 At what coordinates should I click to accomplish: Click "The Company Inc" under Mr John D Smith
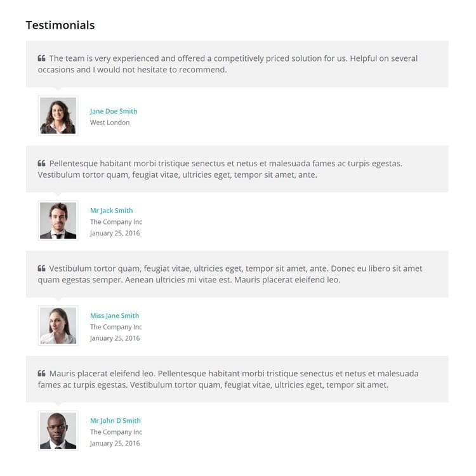[116, 432]
